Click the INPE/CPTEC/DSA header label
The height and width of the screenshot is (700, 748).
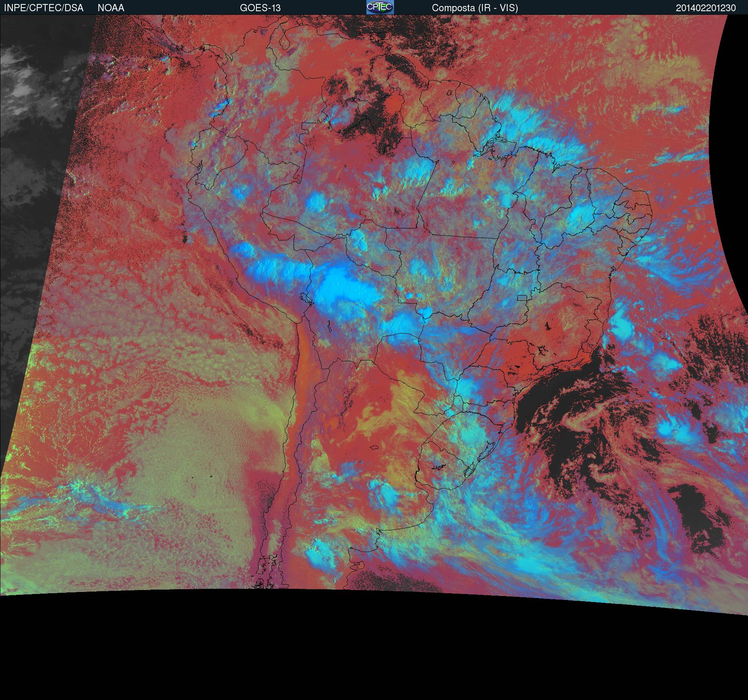pyautogui.click(x=44, y=8)
